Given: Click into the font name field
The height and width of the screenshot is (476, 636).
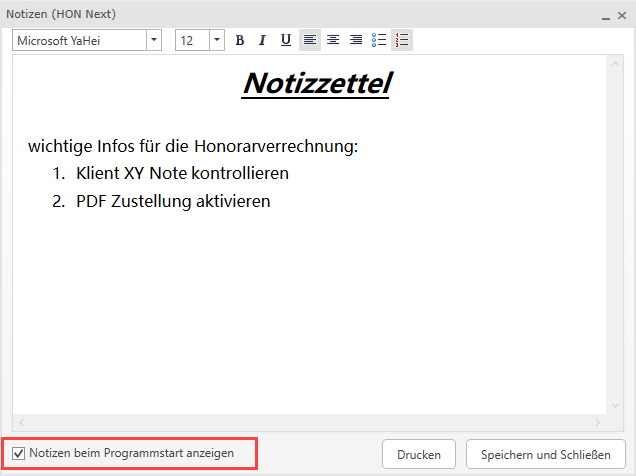Looking at the screenshot, I should pos(78,40).
